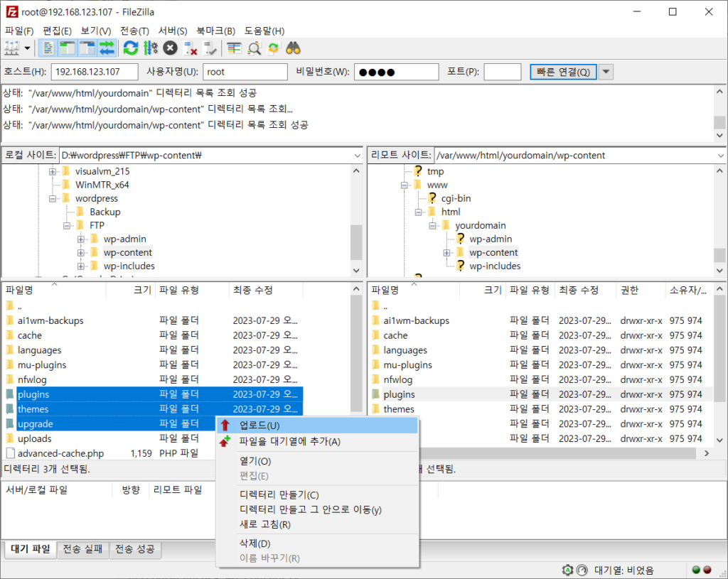This screenshot has height=579, width=728.
Task: Click the add-to-queue icon in context menu
Action: [225, 441]
